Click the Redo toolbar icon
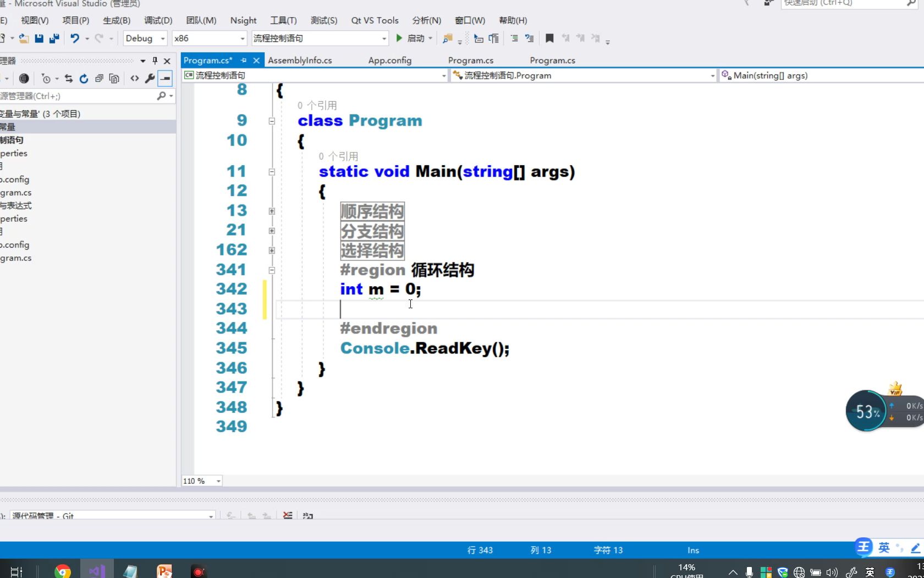 tap(99, 39)
